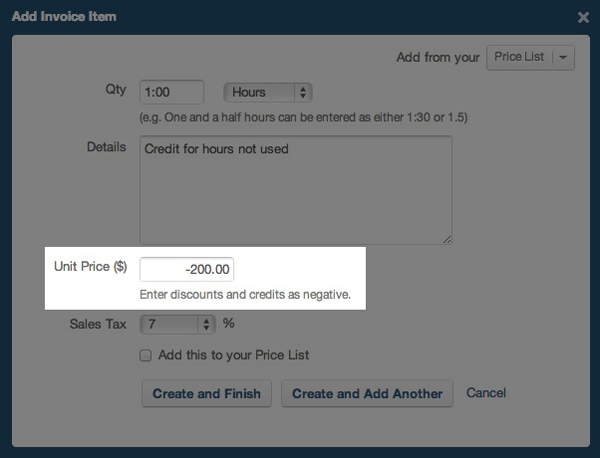Focus the Qty input showing 1:00
This screenshot has width=600, height=458.
coord(172,92)
